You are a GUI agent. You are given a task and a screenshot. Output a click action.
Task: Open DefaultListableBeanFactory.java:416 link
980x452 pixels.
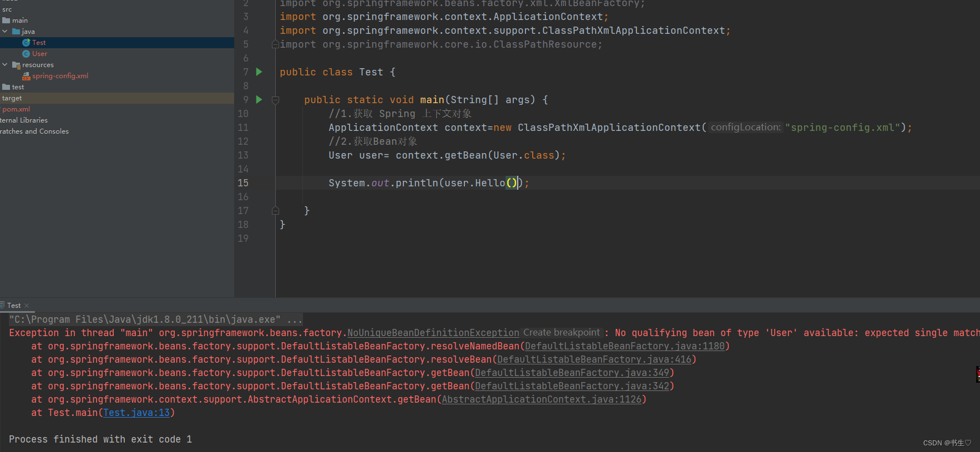(x=594, y=359)
